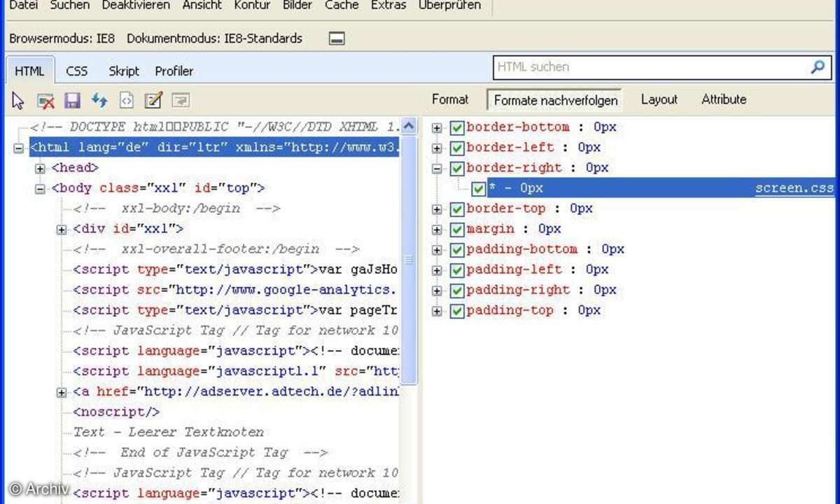
Task: Click the minimize developer tools pane icon
Action: coord(337,38)
